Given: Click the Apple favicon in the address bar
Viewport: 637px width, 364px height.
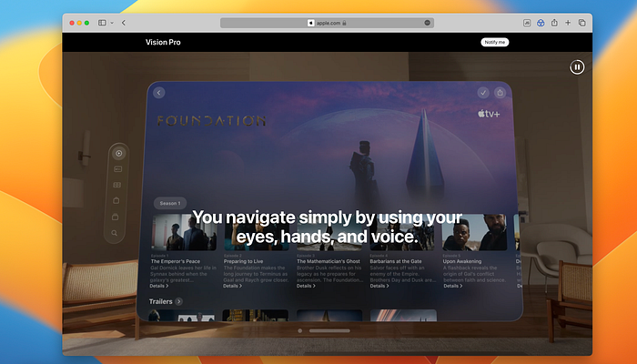Looking at the screenshot, I should coord(311,23).
